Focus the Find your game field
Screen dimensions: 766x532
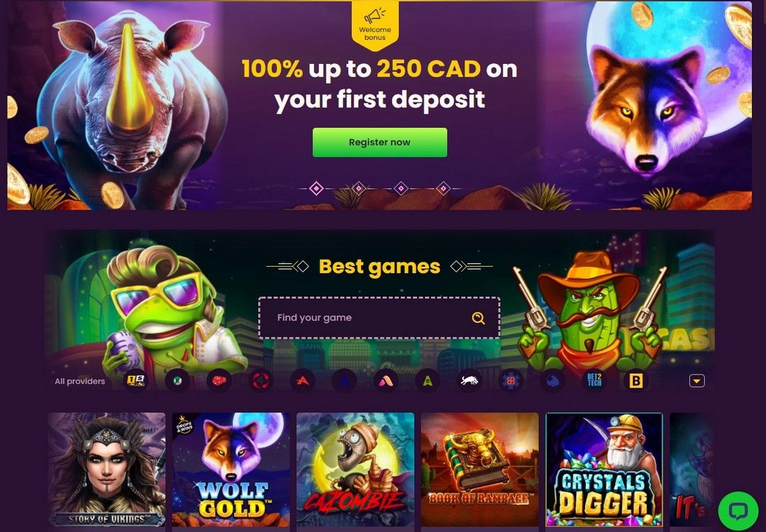[x=379, y=318]
